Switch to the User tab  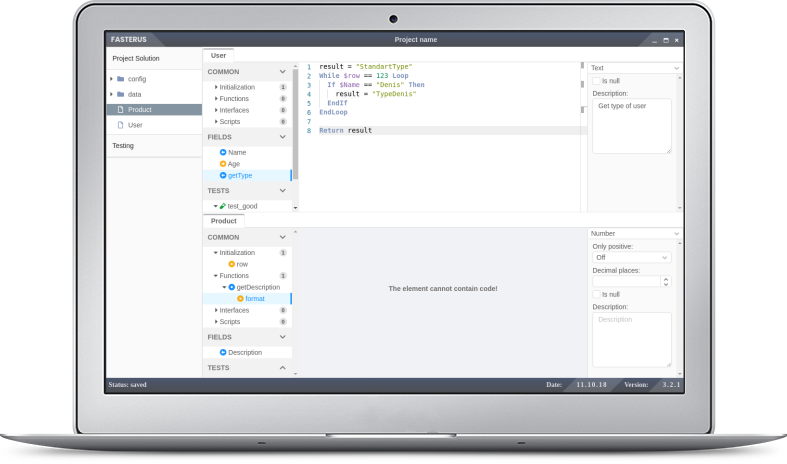(218, 56)
